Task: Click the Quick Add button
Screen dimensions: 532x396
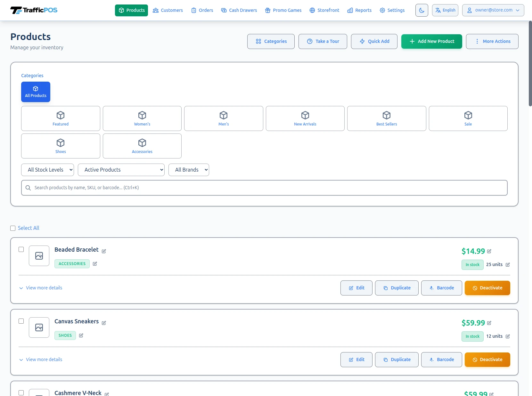Action: [x=374, y=41]
